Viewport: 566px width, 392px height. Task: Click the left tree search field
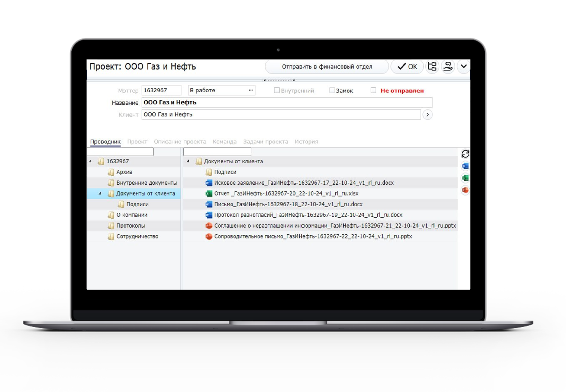pos(120,152)
